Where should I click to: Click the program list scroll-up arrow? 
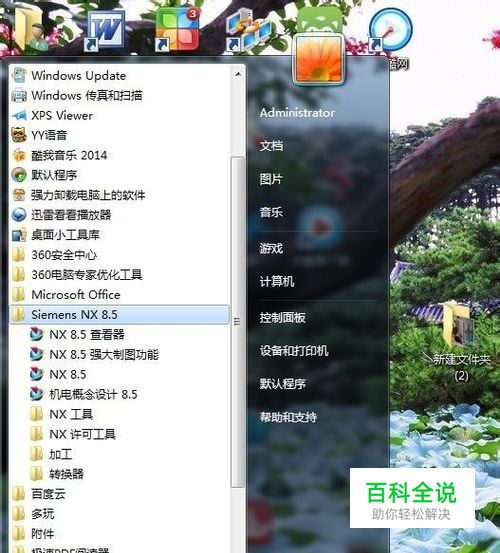pyautogui.click(x=238, y=74)
